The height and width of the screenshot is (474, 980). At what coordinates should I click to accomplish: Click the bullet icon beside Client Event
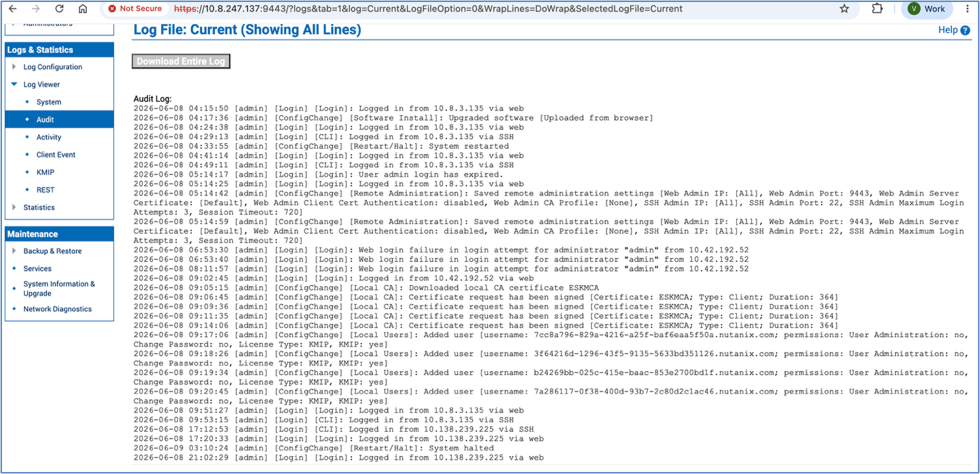click(x=27, y=155)
